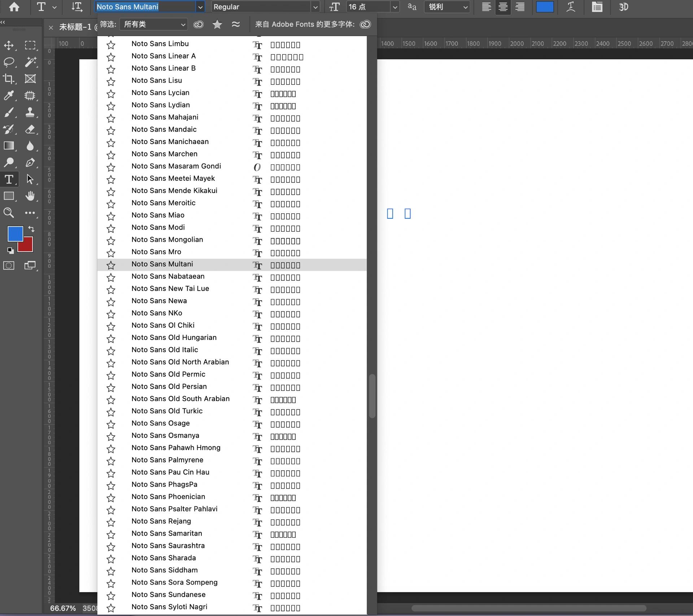Select the Rectangular Marquee tool
Screen dimensions: 693x616
30,45
